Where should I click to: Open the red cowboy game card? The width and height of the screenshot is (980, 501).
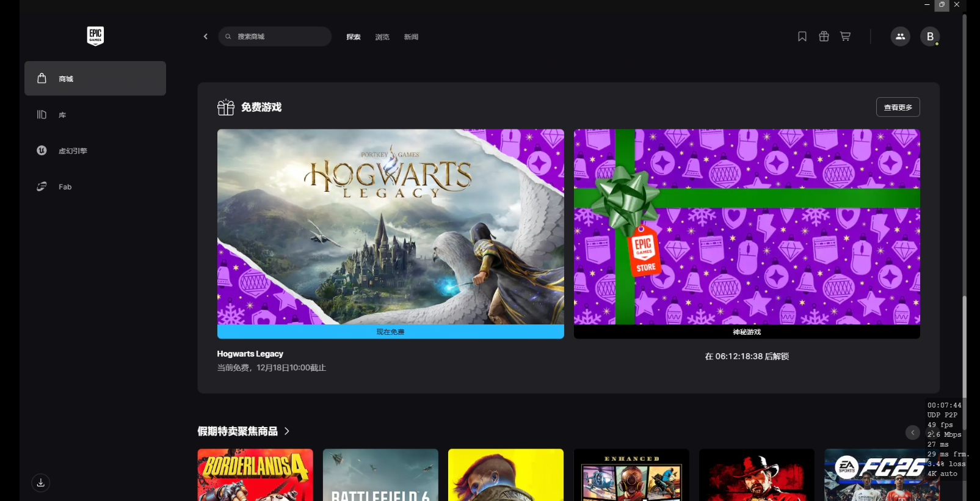tap(757, 475)
